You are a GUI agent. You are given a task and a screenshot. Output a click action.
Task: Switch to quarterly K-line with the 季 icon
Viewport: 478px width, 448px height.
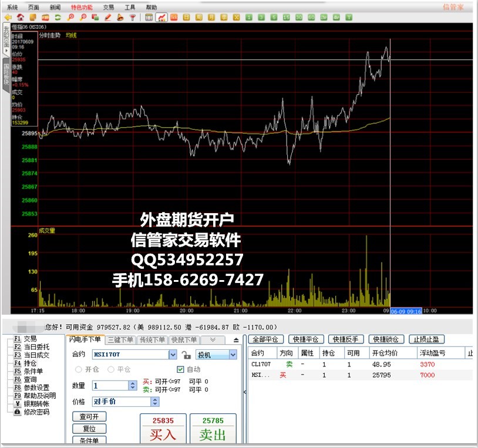pyautogui.click(x=224, y=18)
